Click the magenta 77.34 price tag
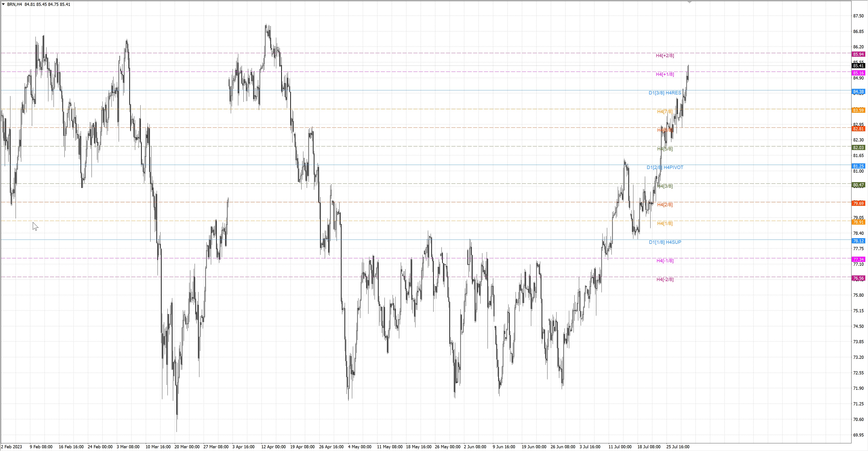This screenshot has width=868, height=451. coord(858,259)
